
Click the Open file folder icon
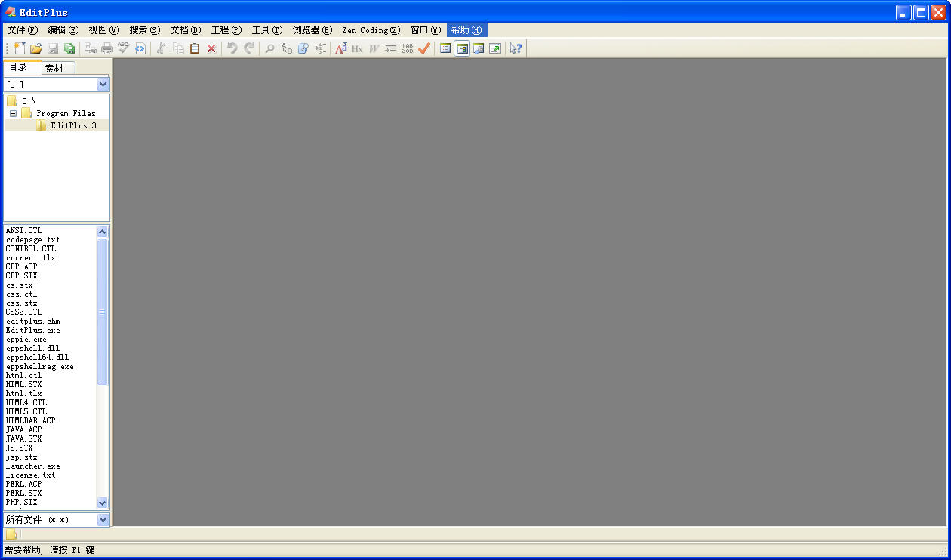[36, 48]
